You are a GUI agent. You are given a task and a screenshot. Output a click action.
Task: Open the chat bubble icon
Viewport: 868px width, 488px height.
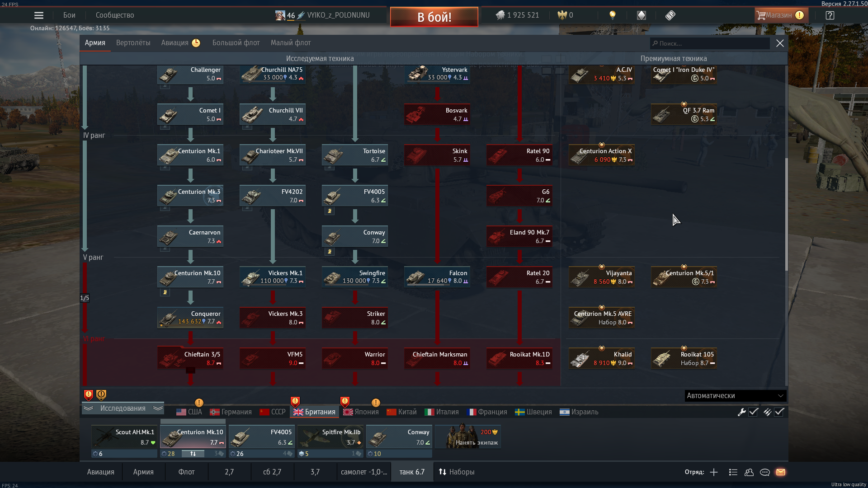point(765,472)
